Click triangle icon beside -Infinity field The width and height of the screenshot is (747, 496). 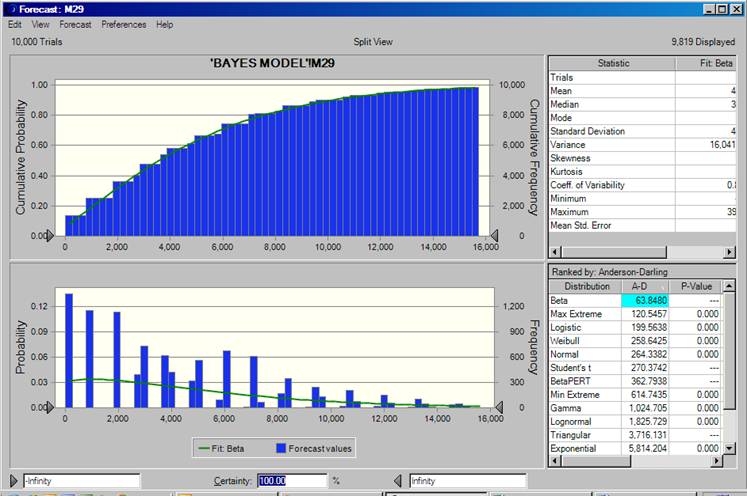[13, 481]
